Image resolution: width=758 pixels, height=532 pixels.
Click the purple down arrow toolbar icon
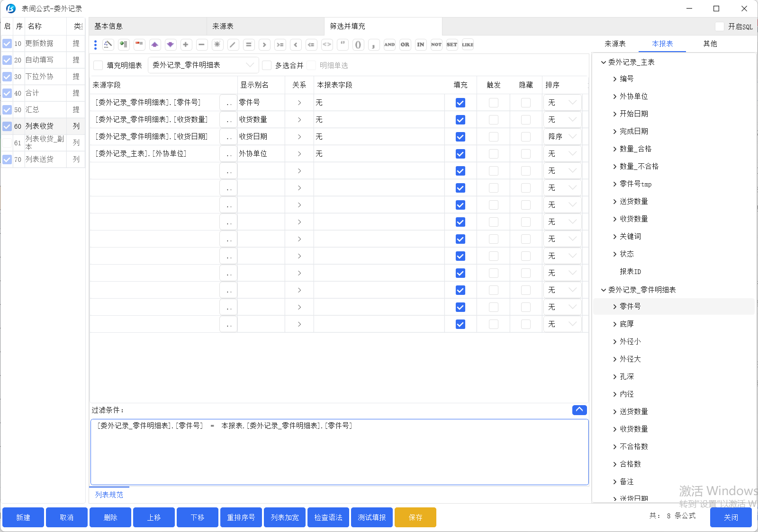point(170,44)
